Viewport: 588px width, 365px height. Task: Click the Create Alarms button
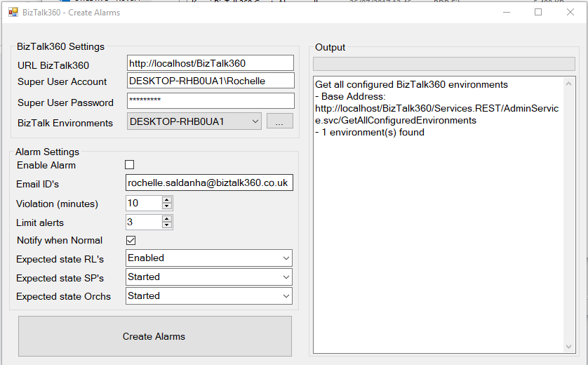[x=155, y=336]
